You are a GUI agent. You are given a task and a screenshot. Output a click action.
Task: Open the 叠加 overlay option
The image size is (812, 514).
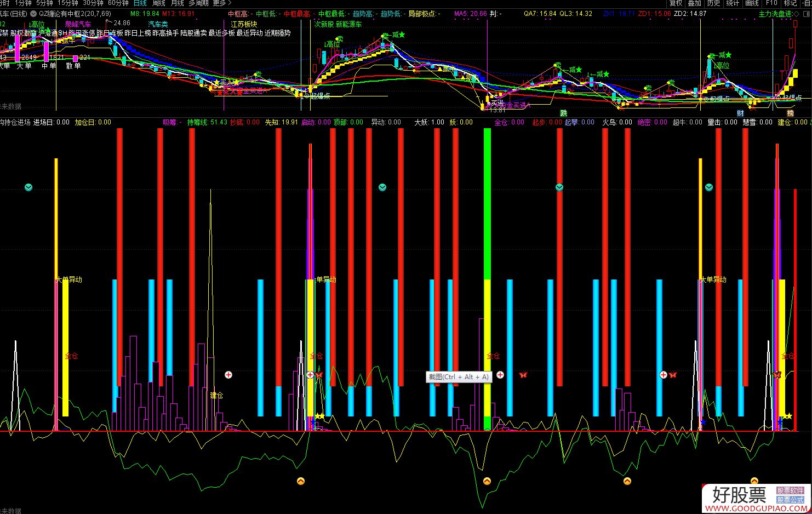(694, 3)
